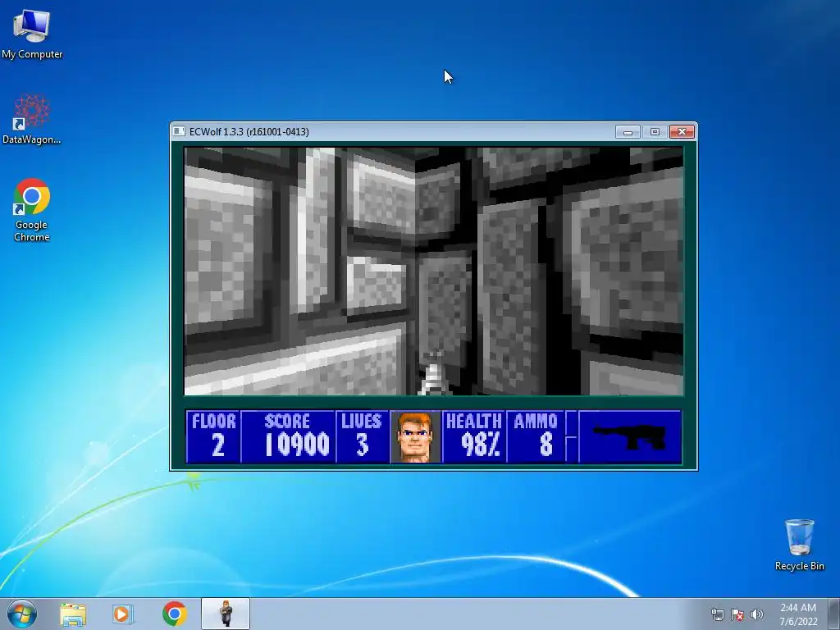840x630 pixels.
Task: Click the 2:44 AM system clock
Action: [798, 614]
